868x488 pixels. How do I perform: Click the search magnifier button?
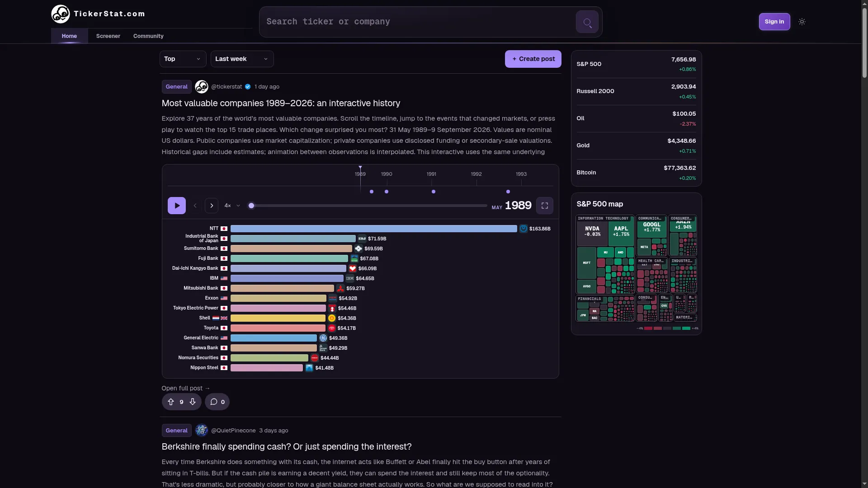[x=587, y=22]
